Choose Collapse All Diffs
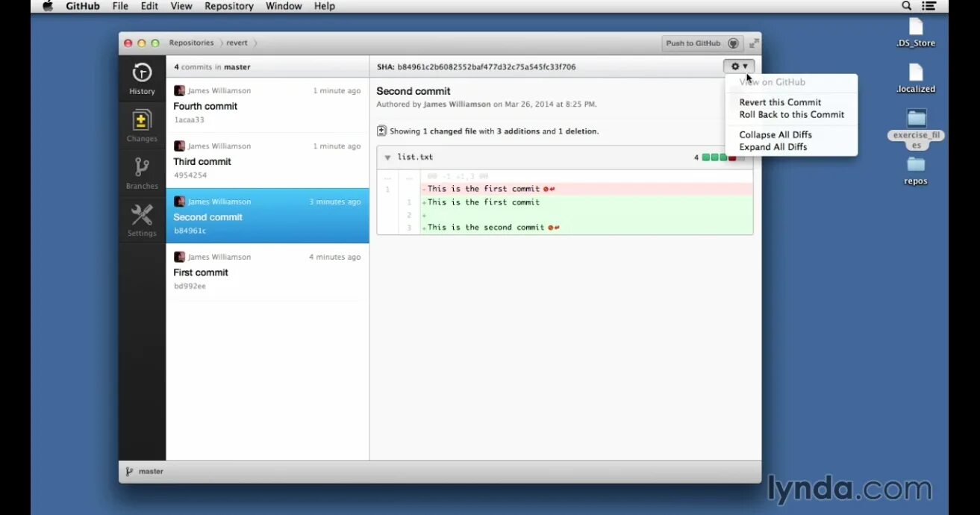 [775, 134]
